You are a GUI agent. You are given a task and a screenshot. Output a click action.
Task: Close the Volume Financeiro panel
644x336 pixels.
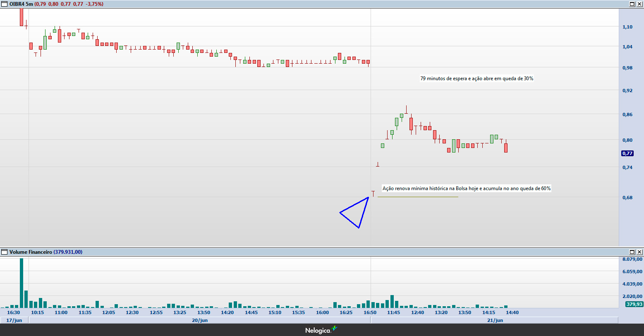639,252
